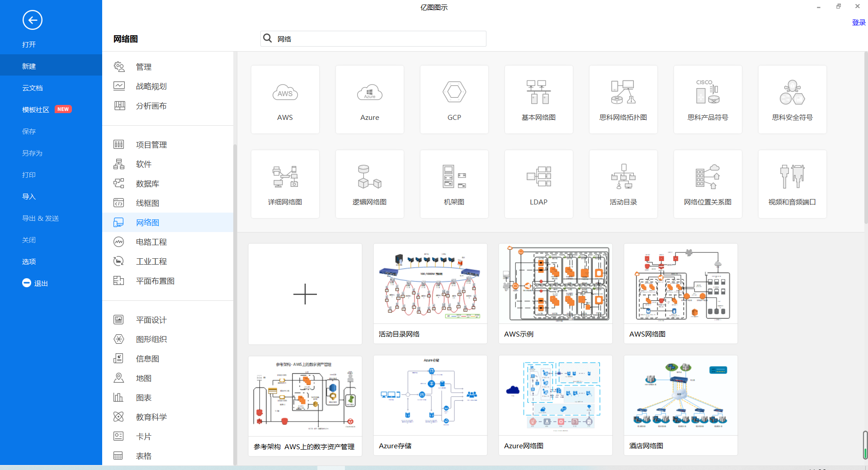Open the AWS网络图 template thumbnail
The image size is (868, 470).
681,294
